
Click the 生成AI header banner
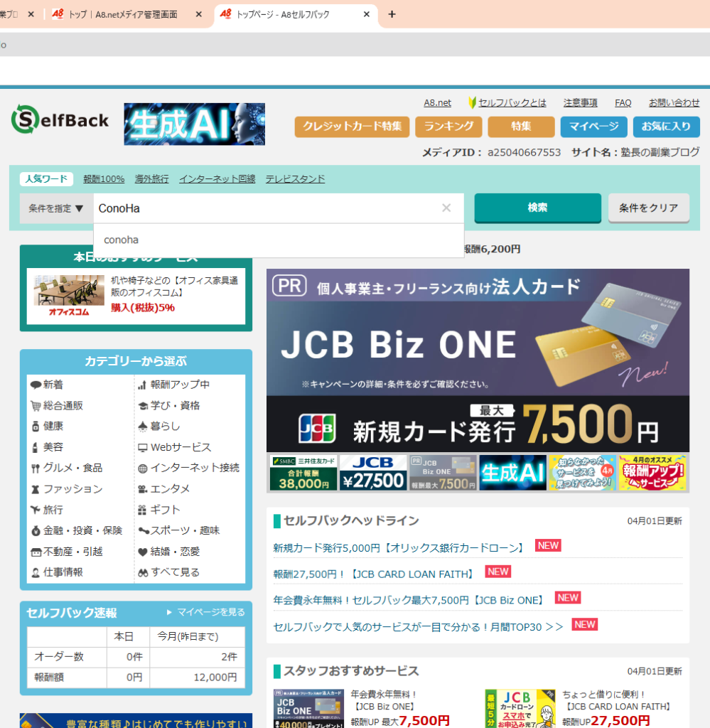(x=195, y=124)
